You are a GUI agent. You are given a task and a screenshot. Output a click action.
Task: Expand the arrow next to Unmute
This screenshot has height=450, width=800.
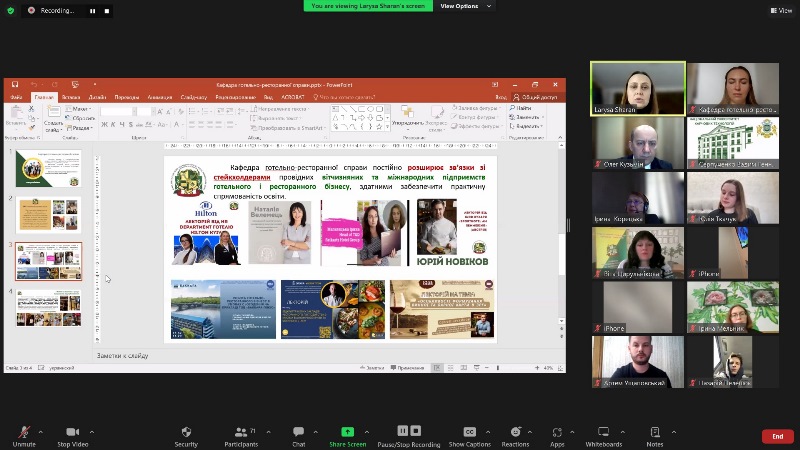click(43, 430)
